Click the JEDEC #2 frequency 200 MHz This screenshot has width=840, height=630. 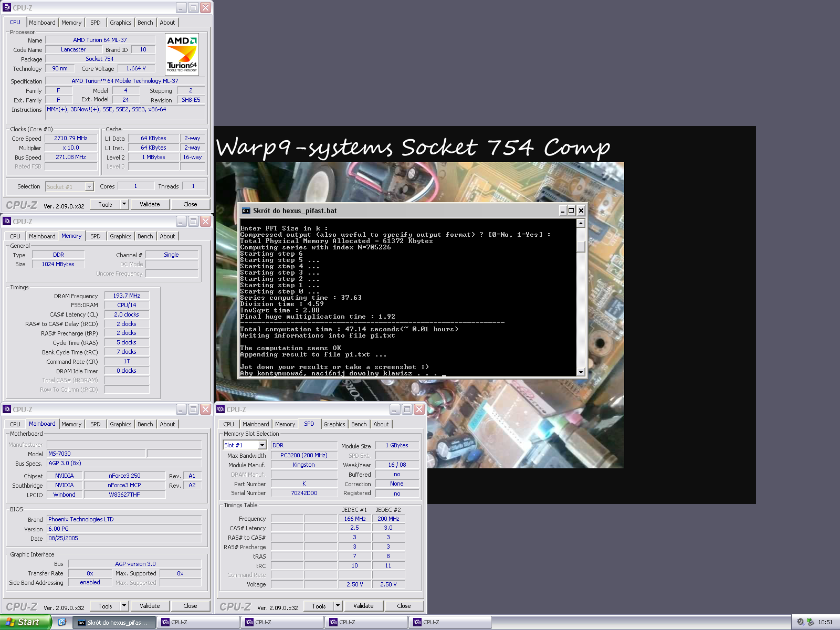click(388, 519)
